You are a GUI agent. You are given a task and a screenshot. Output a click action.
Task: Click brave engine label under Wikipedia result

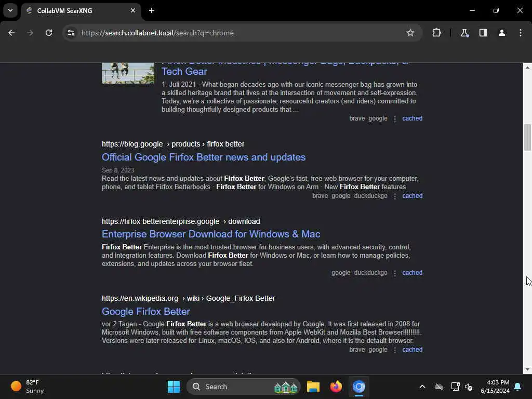pyautogui.click(x=357, y=350)
